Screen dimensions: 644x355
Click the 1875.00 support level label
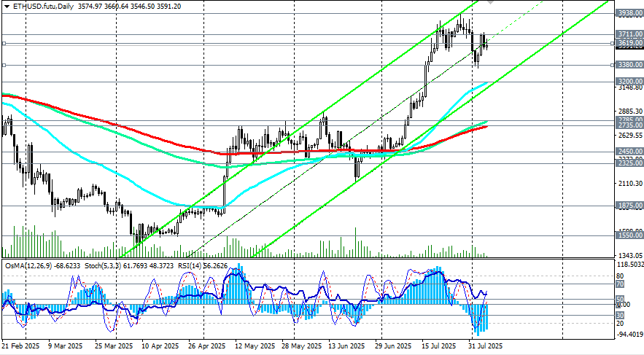coord(630,206)
